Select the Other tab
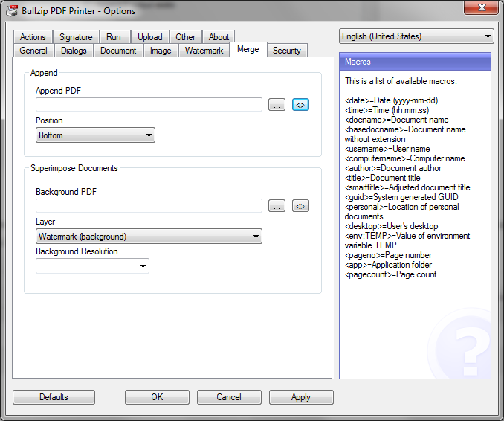 185,37
